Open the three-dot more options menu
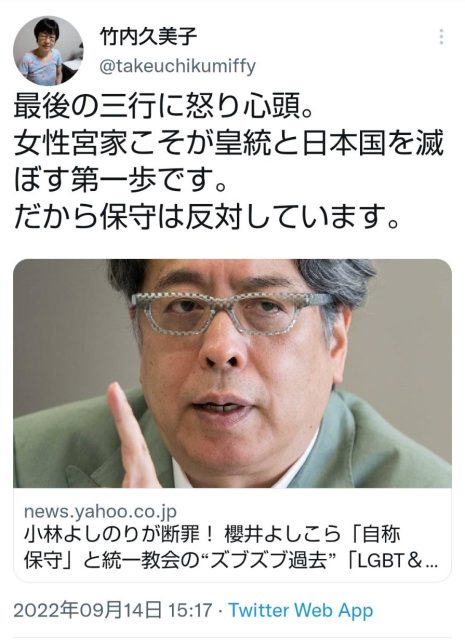 [x=441, y=37]
